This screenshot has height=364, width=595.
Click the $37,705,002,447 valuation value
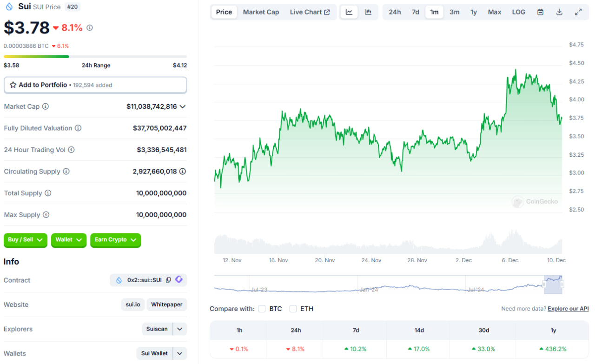[160, 128]
